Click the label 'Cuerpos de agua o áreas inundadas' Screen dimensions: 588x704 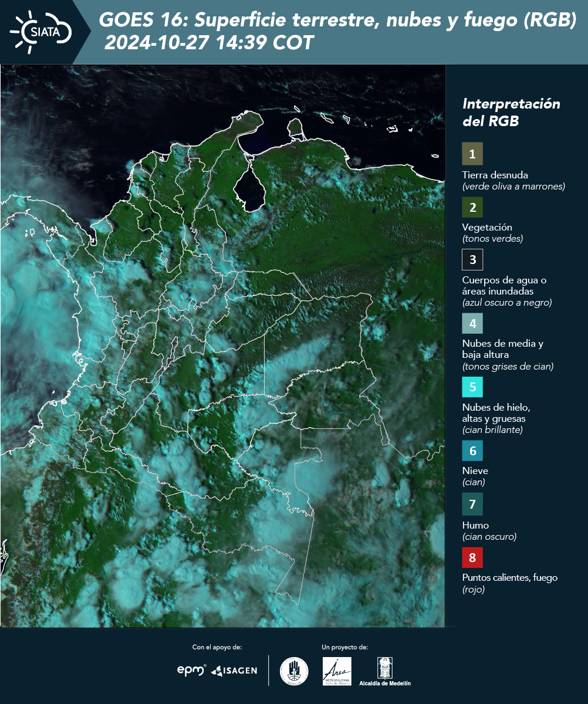pyautogui.click(x=505, y=286)
